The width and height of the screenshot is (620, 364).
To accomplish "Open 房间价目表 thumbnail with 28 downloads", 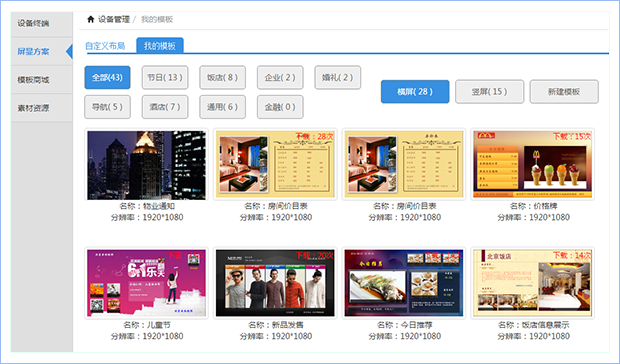I will (275, 165).
